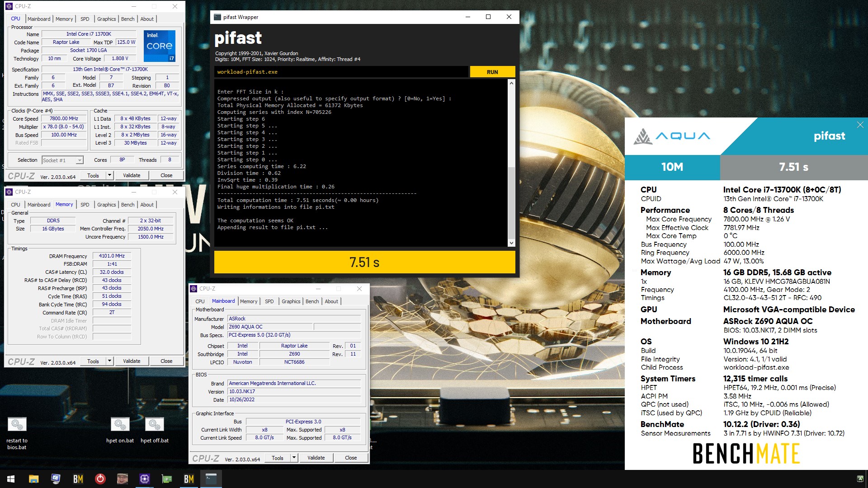Open File Explorer from the taskbar
This screenshot has width=868, height=488.
click(x=33, y=479)
